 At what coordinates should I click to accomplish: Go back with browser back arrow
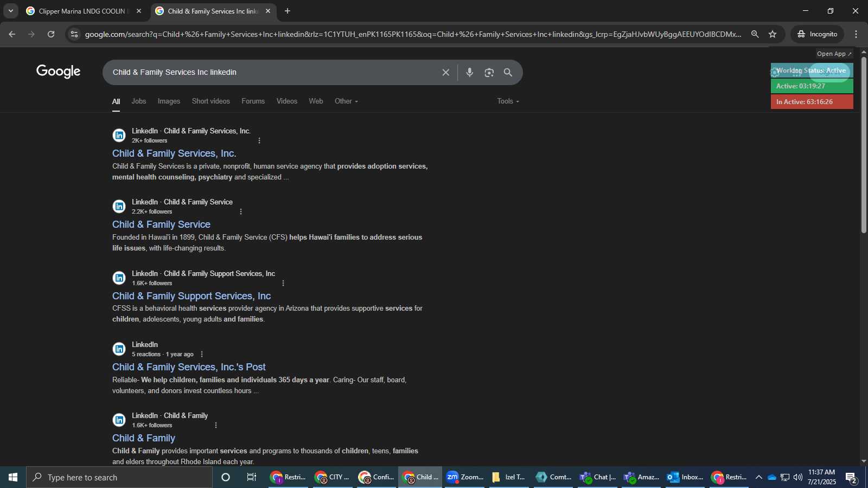(12, 34)
